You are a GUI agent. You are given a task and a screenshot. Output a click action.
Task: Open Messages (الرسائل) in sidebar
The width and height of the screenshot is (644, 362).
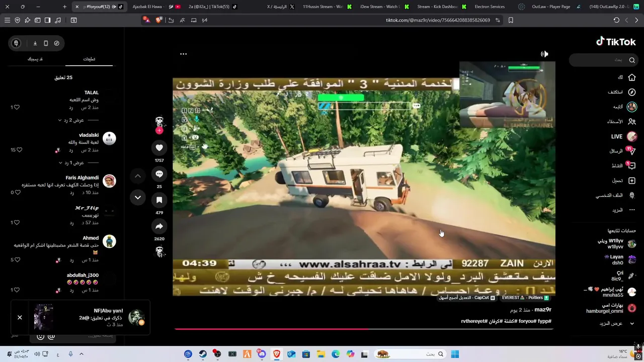tap(622, 151)
